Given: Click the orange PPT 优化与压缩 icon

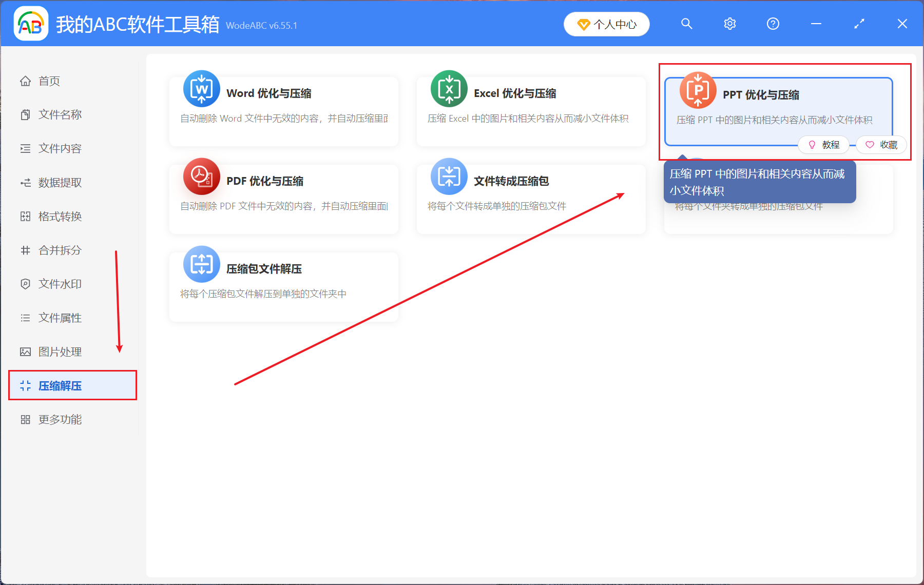Looking at the screenshot, I should click(x=697, y=90).
